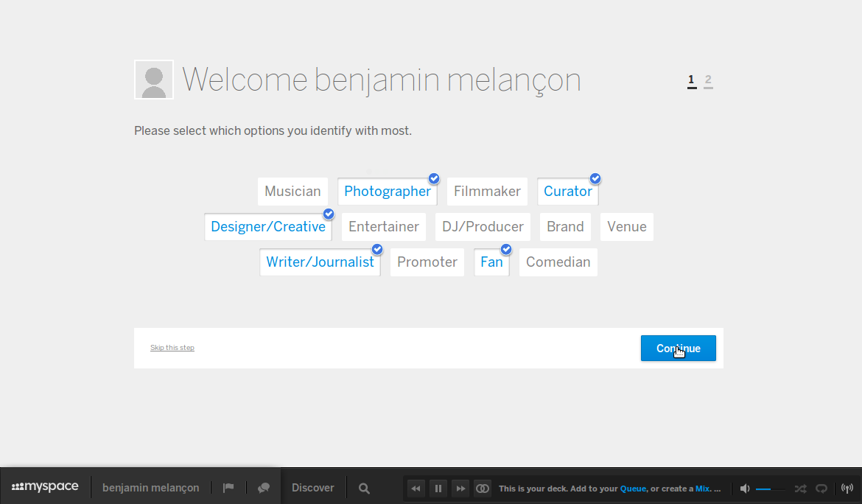Select the Filmmaker option

click(487, 192)
